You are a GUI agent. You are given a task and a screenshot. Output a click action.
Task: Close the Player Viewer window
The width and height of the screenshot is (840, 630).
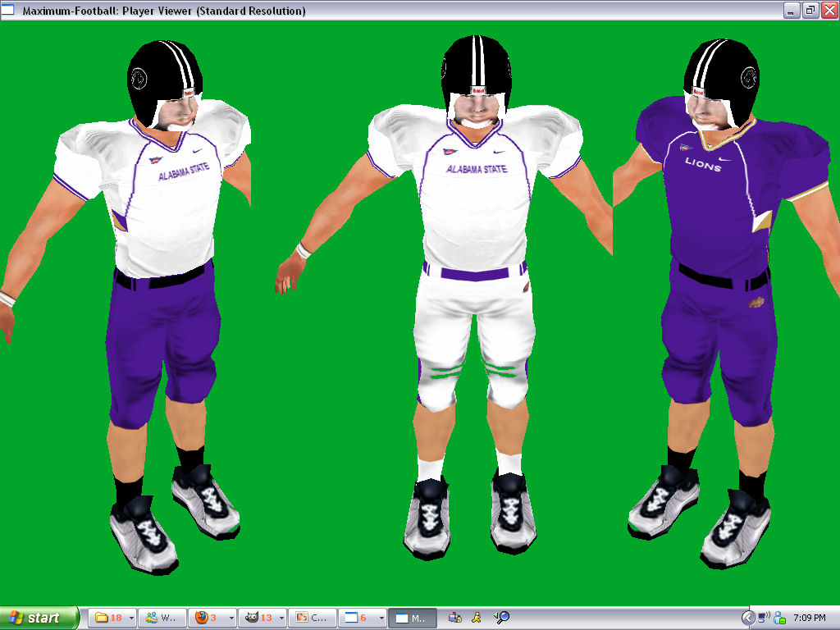(x=829, y=10)
